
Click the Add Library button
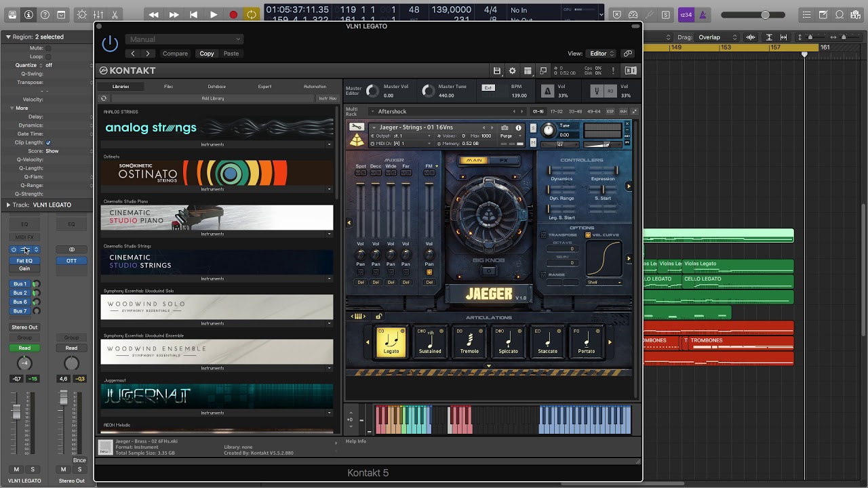(x=213, y=98)
